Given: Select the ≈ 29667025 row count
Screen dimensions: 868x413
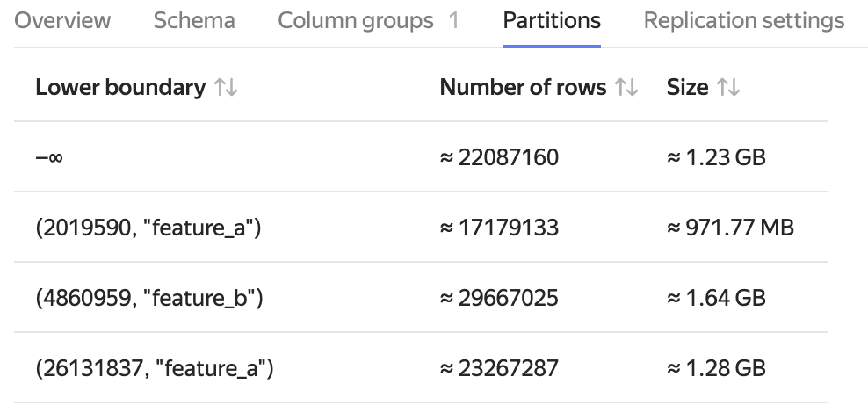Looking at the screenshot, I should click(x=499, y=299).
